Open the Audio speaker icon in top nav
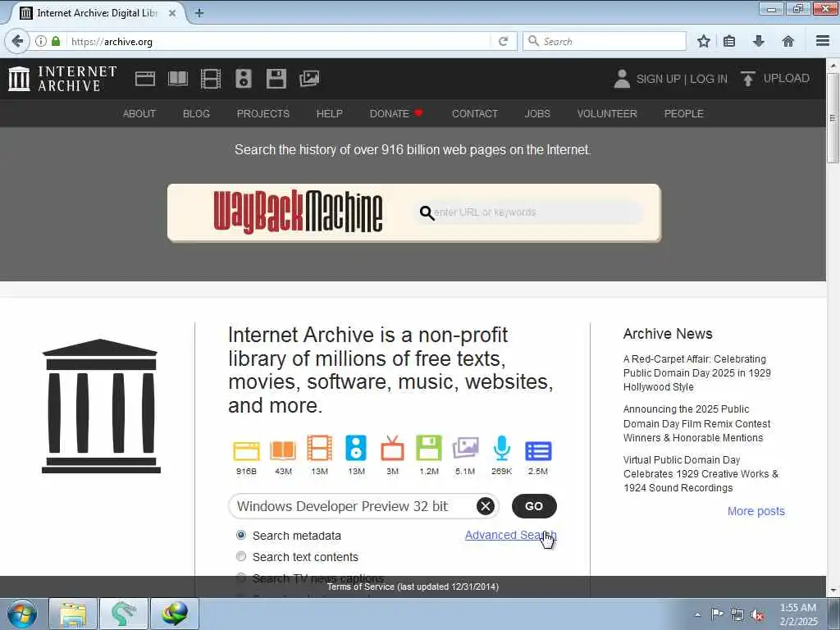This screenshot has height=630, width=840. point(243,79)
